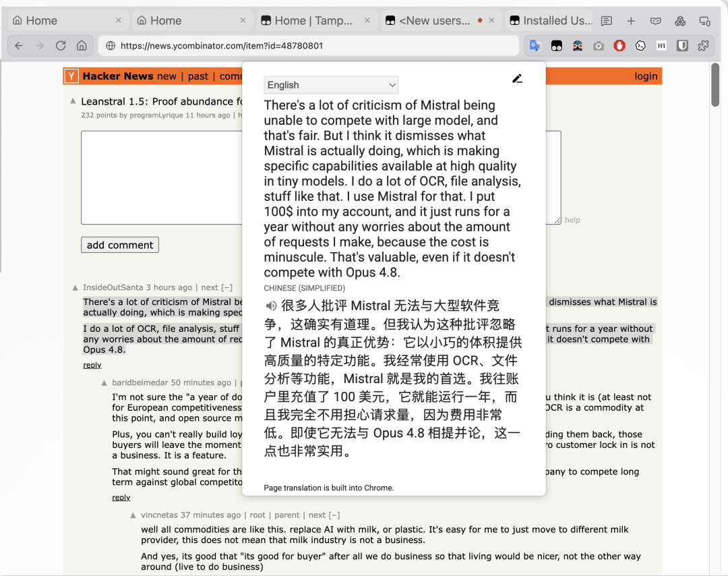Click 'Page translation is built into Chrome.' text

tap(329, 488)
